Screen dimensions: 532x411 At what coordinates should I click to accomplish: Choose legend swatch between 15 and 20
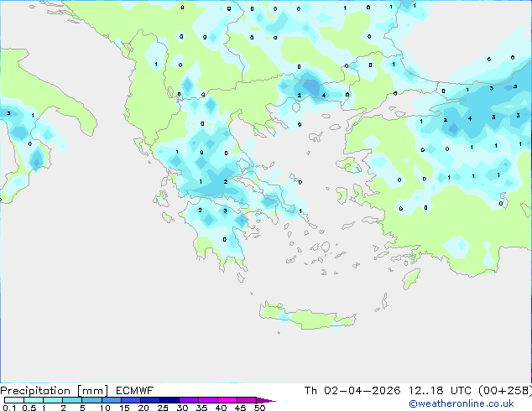pos(130,400)
